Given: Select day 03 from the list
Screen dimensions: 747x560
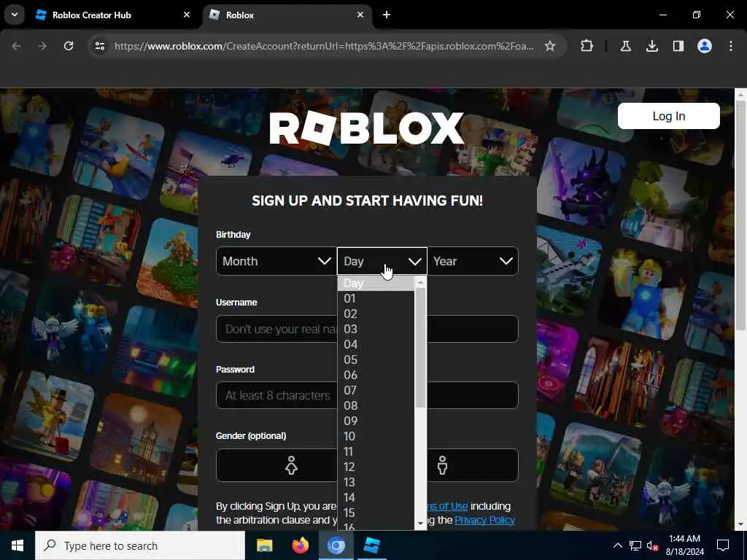Looking at the screenshot, I should [376, 329].
